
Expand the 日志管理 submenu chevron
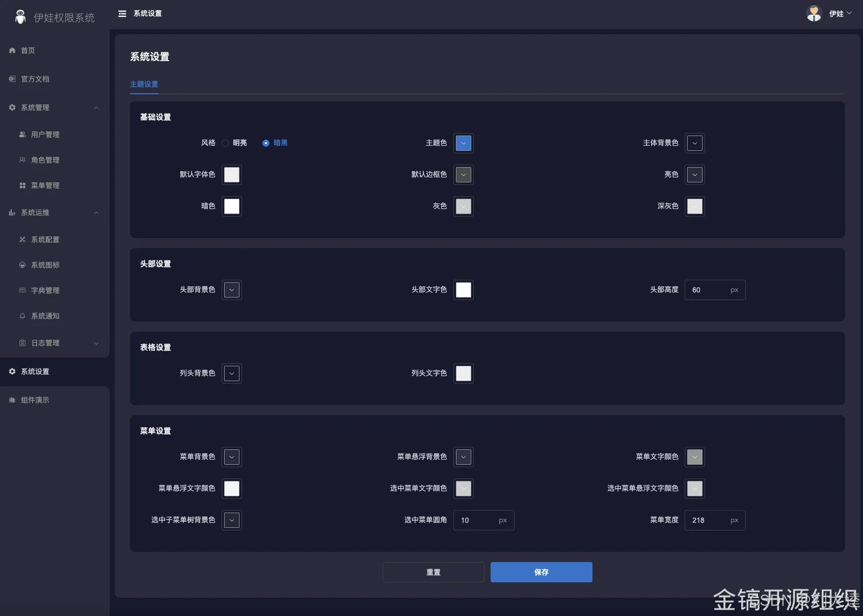96,343
